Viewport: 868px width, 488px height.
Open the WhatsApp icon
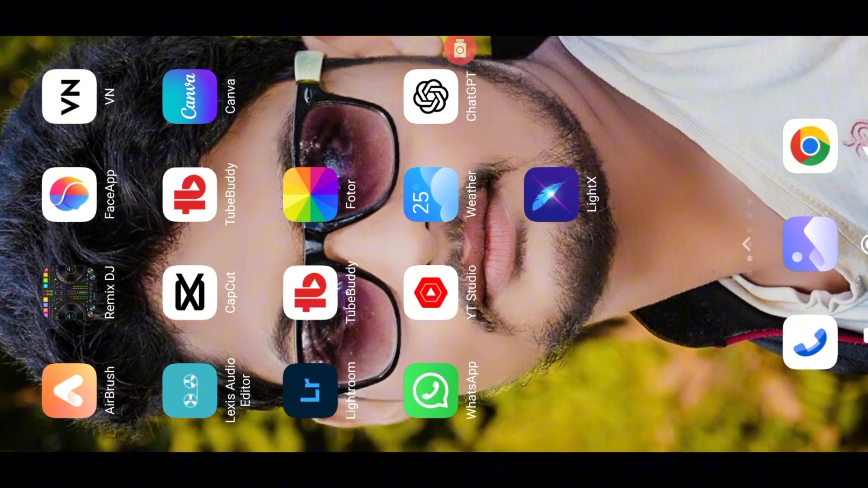click(x=431, y=391)
